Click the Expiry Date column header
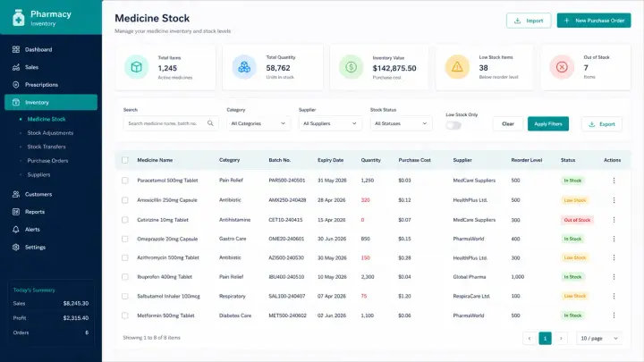The image size is (644, 362). click(x=330, y=160)
